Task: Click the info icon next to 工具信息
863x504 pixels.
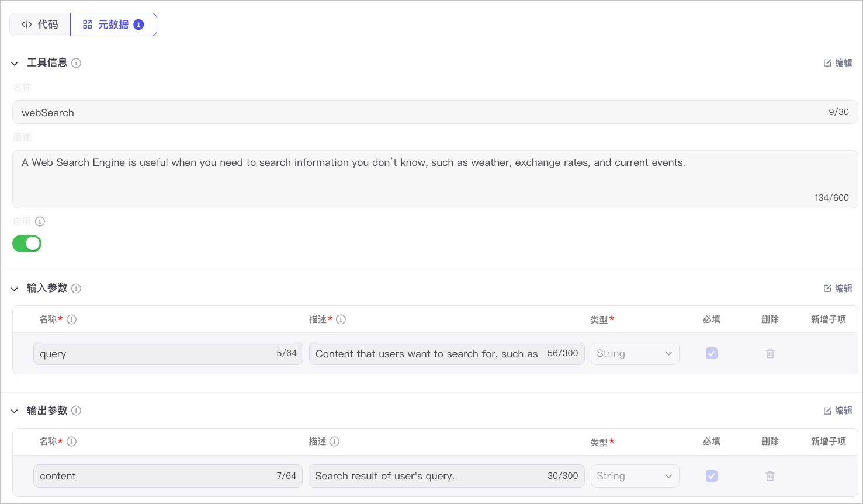Action: [76, 63]
